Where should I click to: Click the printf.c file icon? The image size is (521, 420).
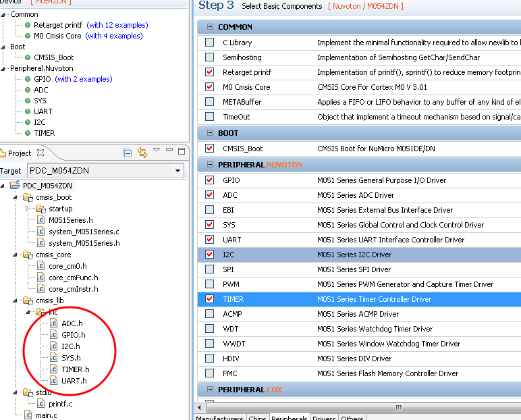[41, 404]
